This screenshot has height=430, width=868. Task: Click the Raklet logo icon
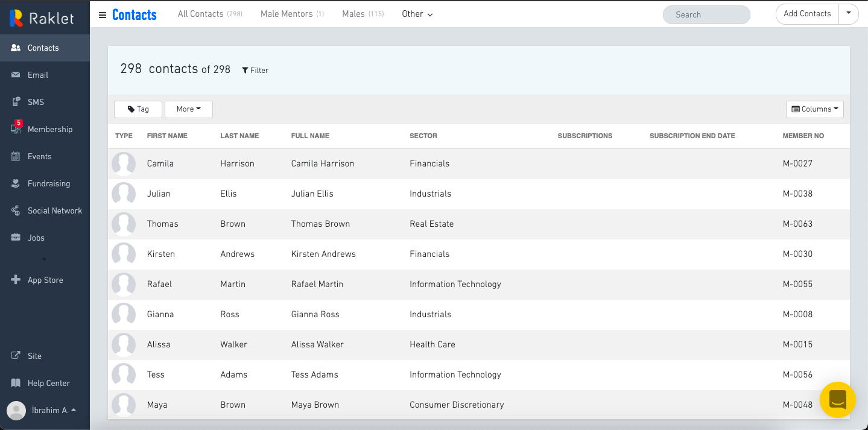(x=16, y=18)
